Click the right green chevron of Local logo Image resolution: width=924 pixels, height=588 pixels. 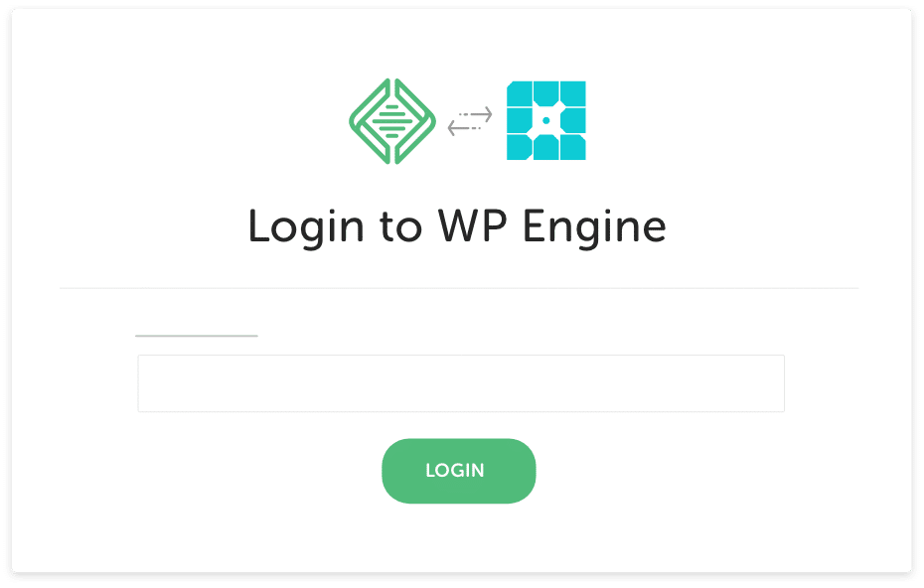point(415,121)
